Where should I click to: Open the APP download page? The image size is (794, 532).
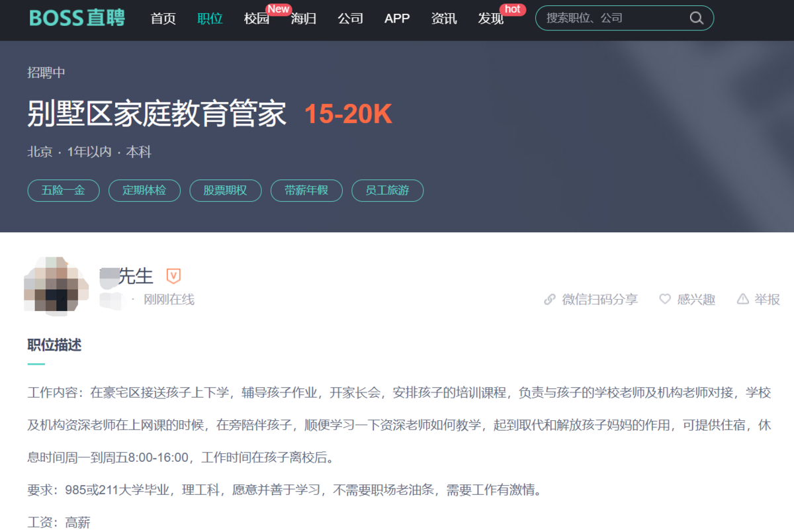coord(397,19)
